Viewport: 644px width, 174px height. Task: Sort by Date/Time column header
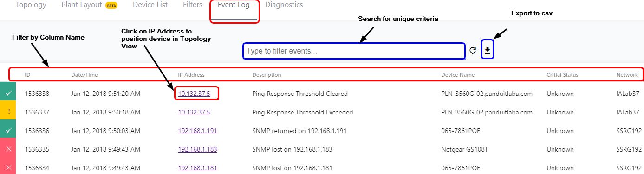pos(85,74)
